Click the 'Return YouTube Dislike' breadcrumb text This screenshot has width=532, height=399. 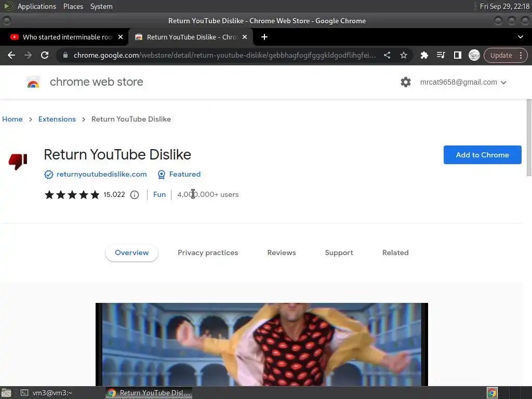point(131,119)
